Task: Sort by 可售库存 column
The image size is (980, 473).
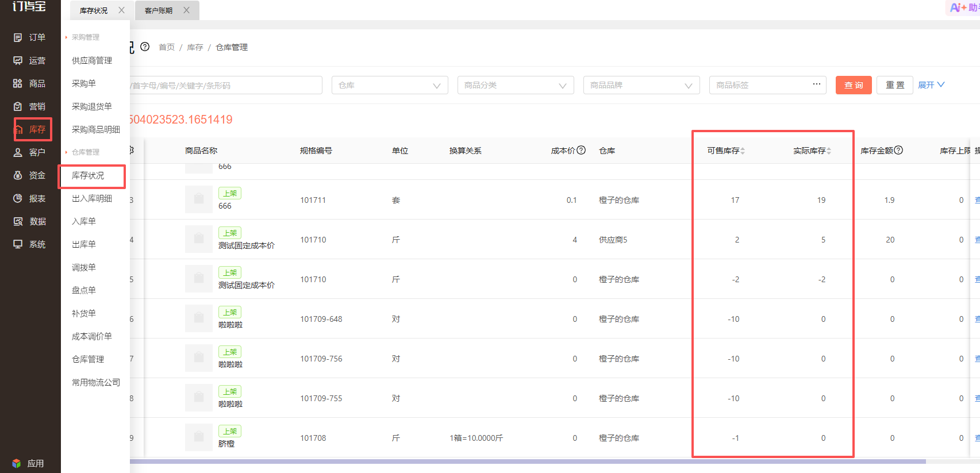Action: pos(743,151)
